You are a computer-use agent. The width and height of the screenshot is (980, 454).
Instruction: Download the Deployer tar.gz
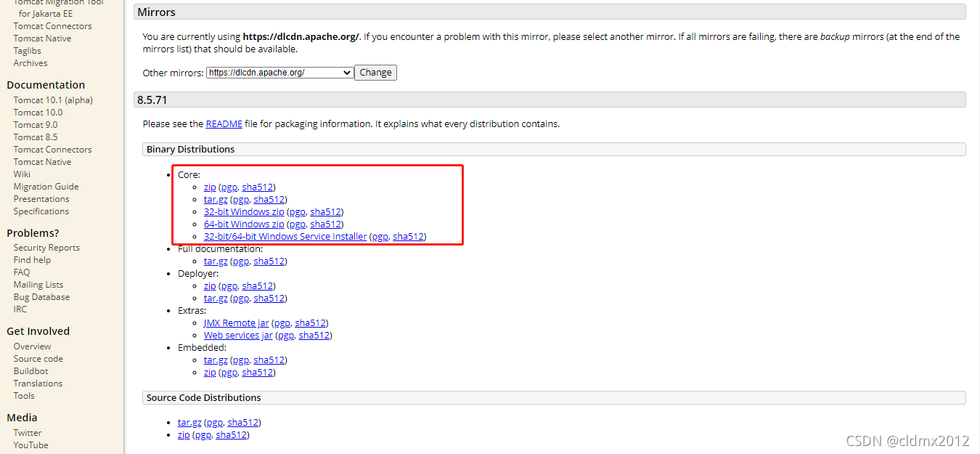pyautogui.click(x=216, y=299)
